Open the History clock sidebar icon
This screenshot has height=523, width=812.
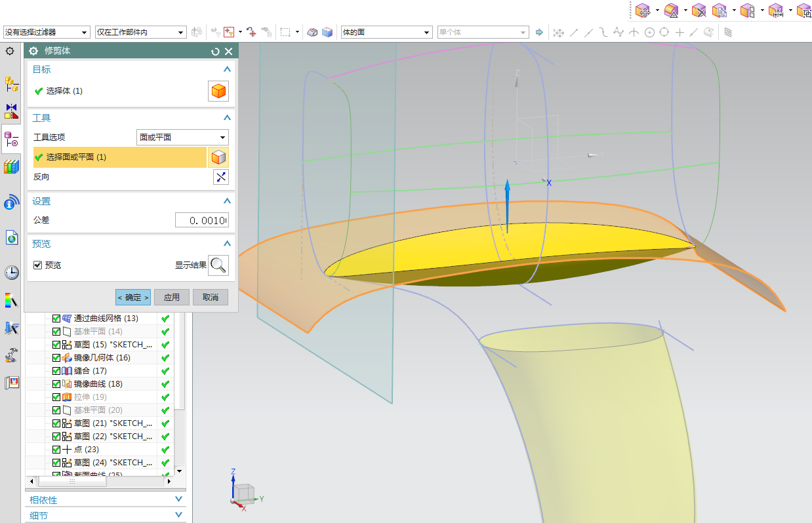point(11,272)
